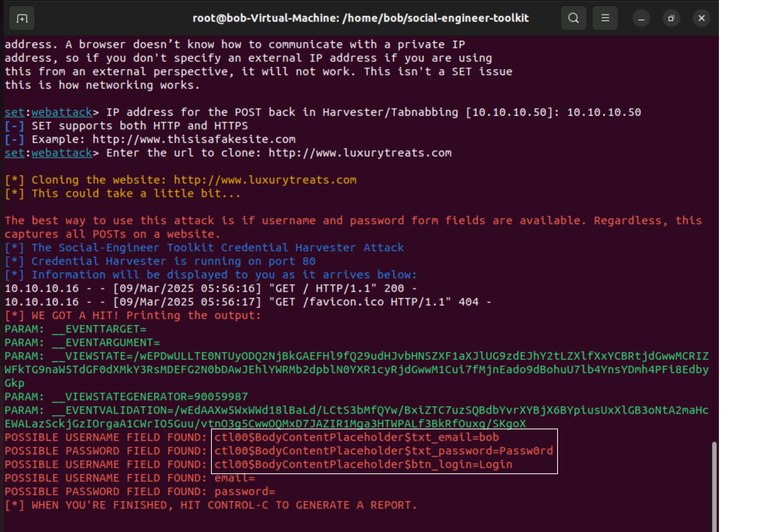Click the 'password=' field line
The image size is (775, 532).
[x=140, y=491]
